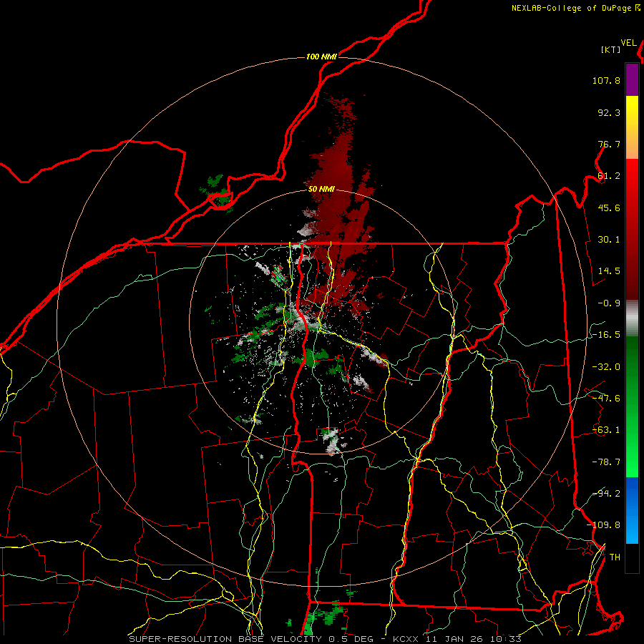Click the TH legend label

pos(615,557)
